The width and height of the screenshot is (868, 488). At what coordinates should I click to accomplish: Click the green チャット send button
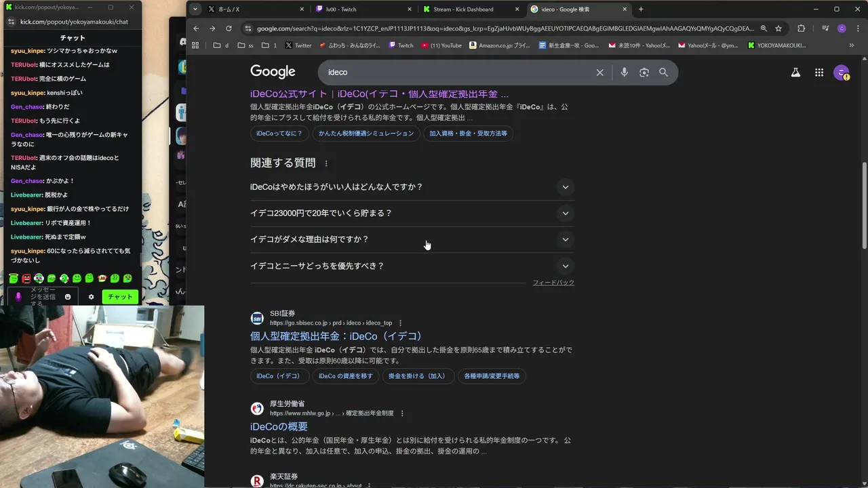pos(120,297)
